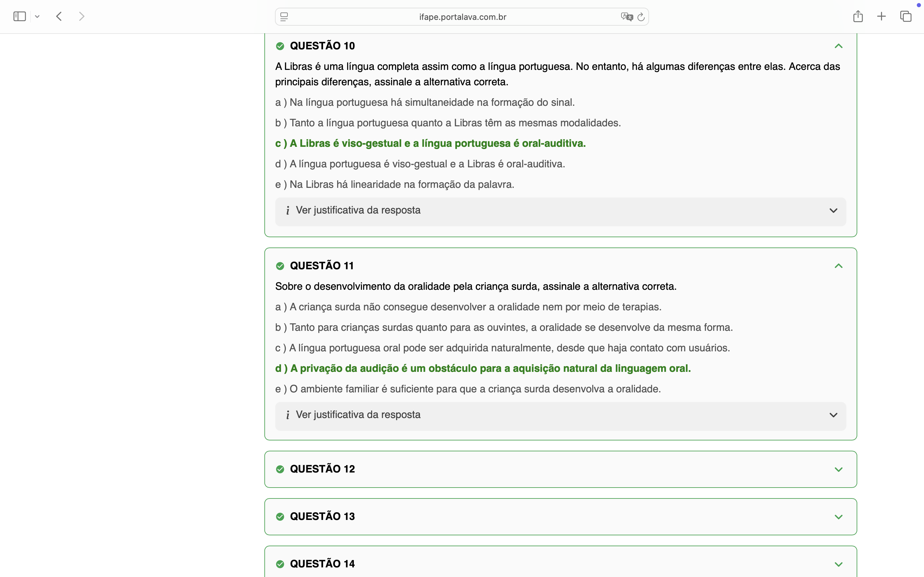The height and width of the screenshot is (577, 924).
Task: Select option d about privação da audição
Action: [483, 369]
